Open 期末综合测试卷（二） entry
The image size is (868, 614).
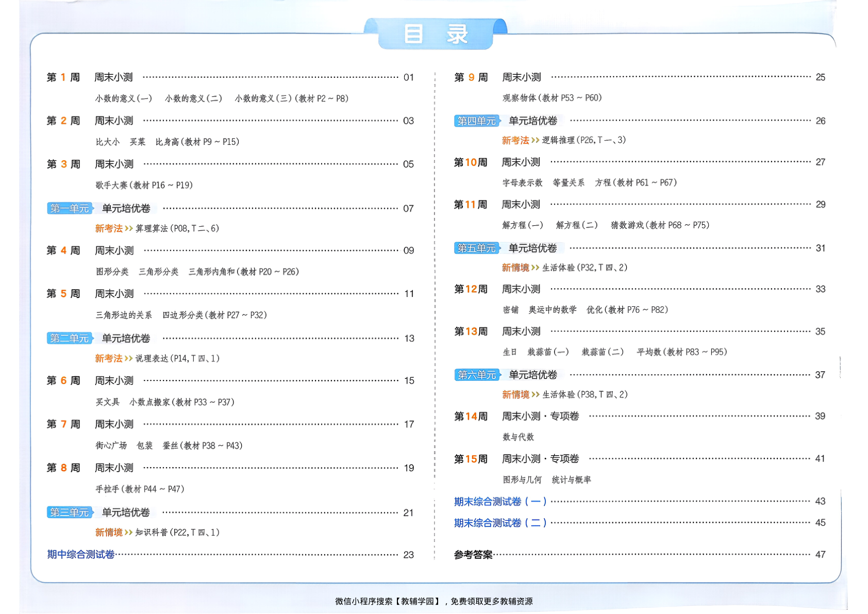(500, 523)
